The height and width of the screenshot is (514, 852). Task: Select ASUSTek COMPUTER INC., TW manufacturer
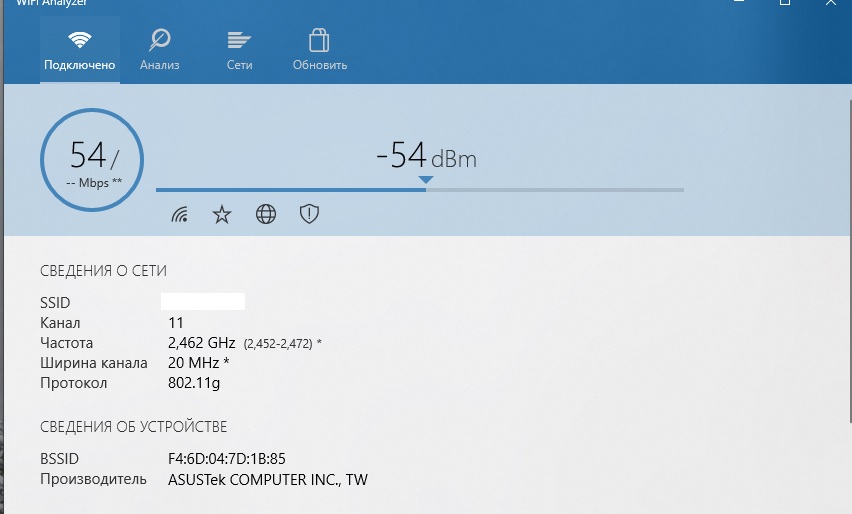[x=268, y=480]
